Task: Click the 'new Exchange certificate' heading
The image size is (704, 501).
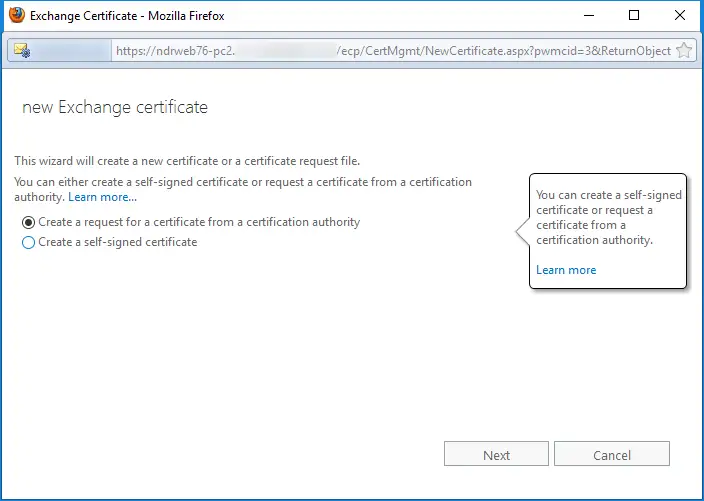Action: pos(115,107)
